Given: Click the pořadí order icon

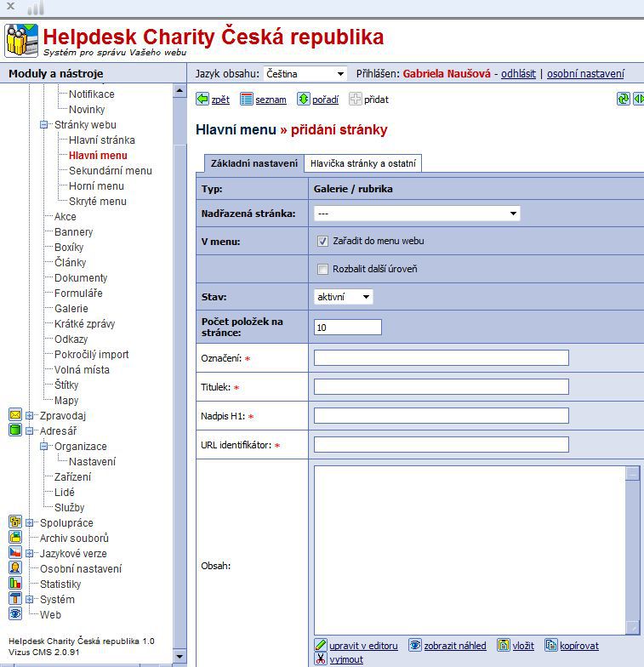Looking at the screenshot, I should coord(303,99).
